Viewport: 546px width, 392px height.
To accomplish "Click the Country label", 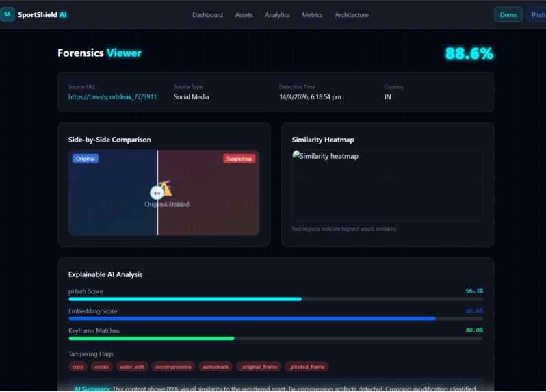I will [394, 87].
